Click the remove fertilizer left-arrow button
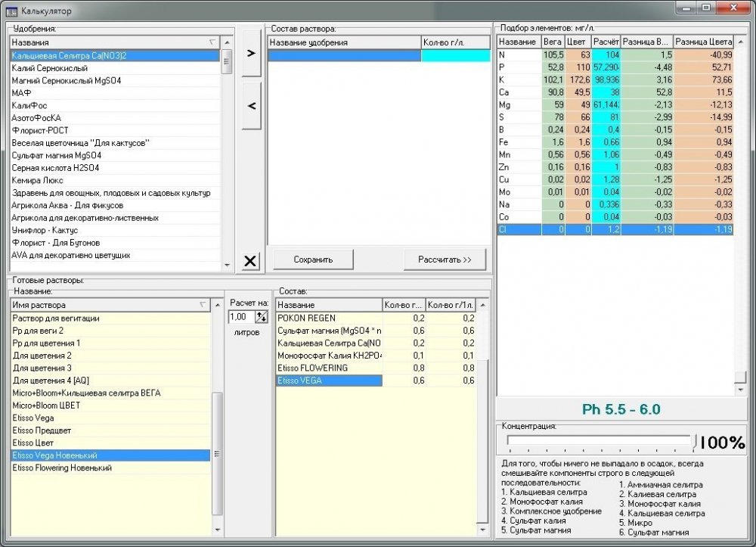The height and width of the screenshot is (547, 756). 251,106
